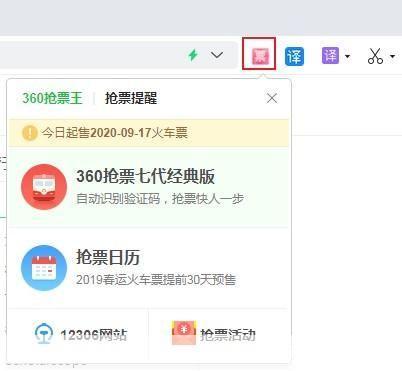This screenshot has height=371, width=402.
Task: Click the purple translate extension icon
Action: pyautogui.click(x=330, y=55)
